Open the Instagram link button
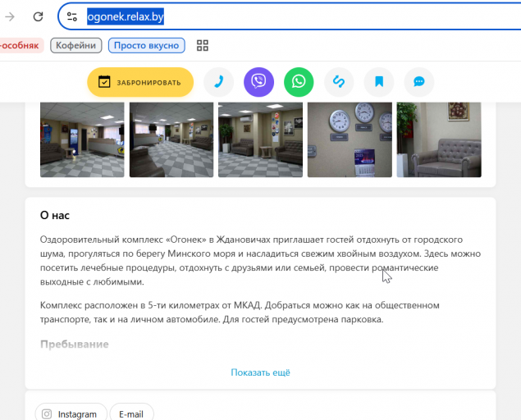521x420 pixels. (71, 413)
